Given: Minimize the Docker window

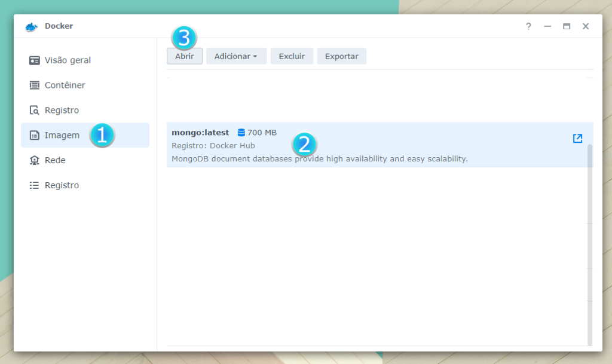Looking at the screenshot, I should point(547,26).
